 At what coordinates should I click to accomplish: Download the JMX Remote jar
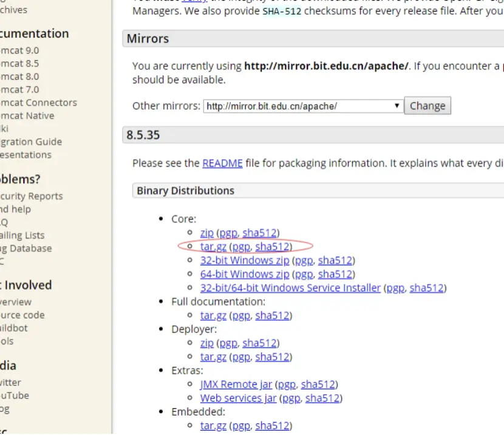tap(236, 385)
